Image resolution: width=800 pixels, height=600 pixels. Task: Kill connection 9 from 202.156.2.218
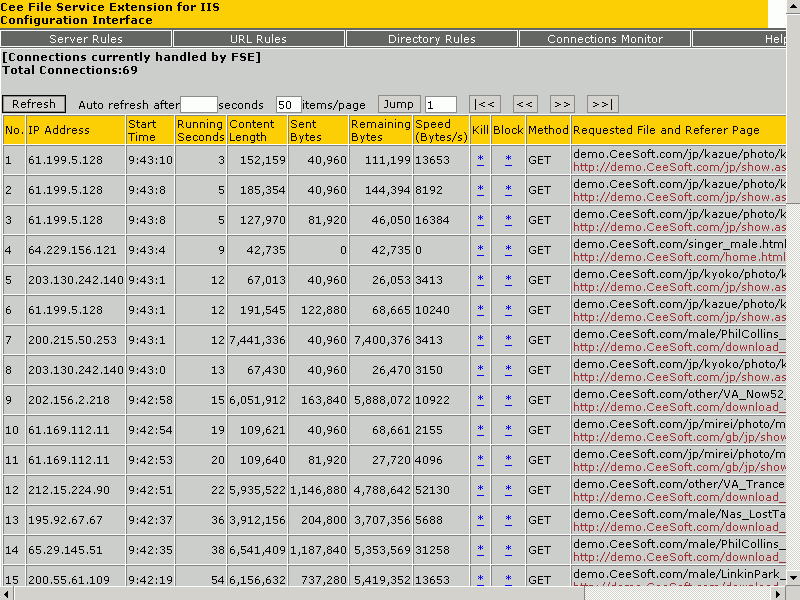tap(480, 400)
